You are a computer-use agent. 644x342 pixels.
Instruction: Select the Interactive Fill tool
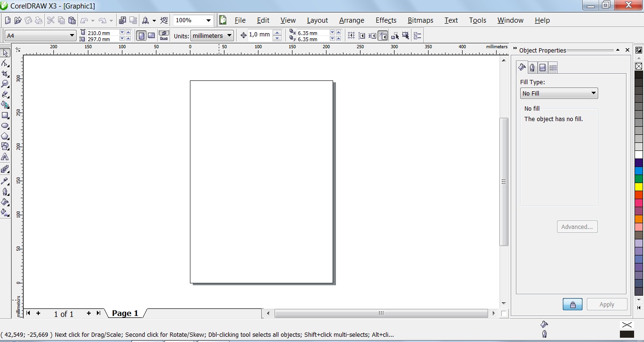coord(5,212)
